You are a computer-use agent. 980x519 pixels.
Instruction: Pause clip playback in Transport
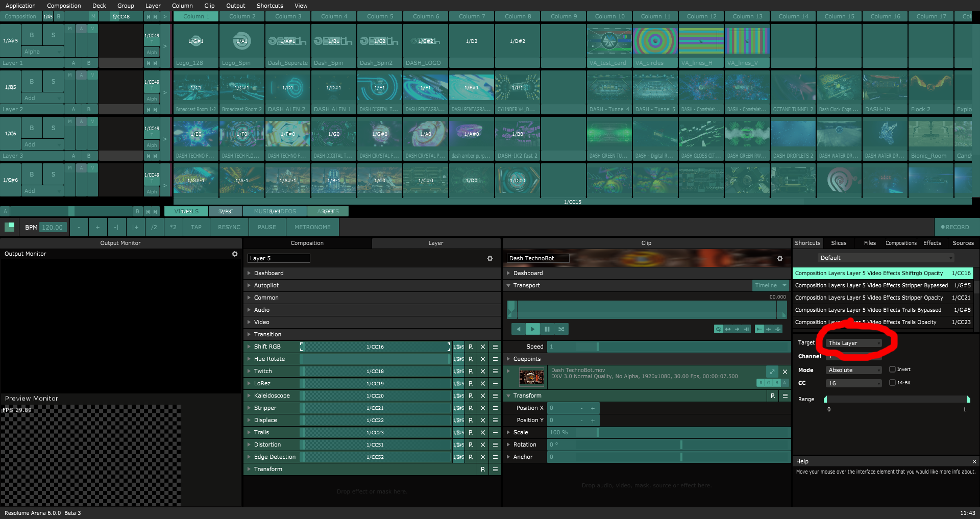[x=547, y=329]
